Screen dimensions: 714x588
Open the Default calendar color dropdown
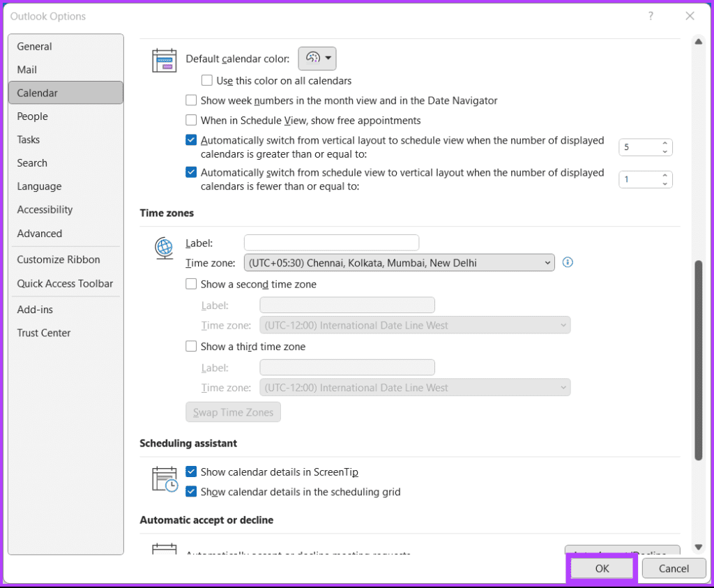317,59
